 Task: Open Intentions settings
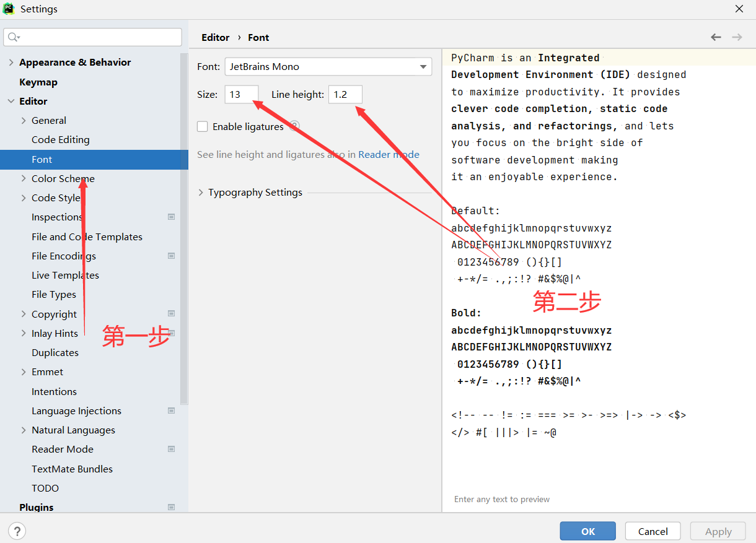[x=54, y=391]
